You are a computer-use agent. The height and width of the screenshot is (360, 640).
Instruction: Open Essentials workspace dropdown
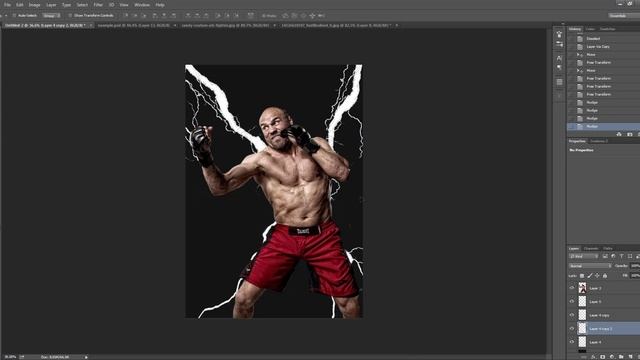click(624, 16)
